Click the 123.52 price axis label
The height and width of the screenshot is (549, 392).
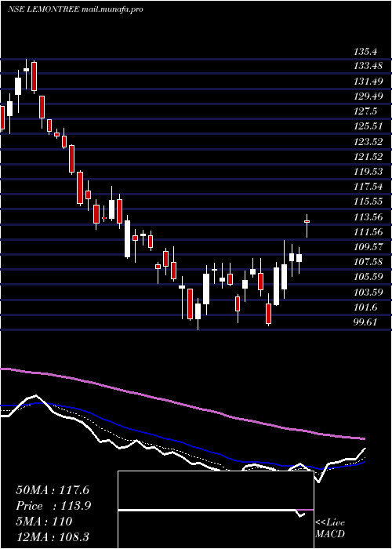point(368,141)
